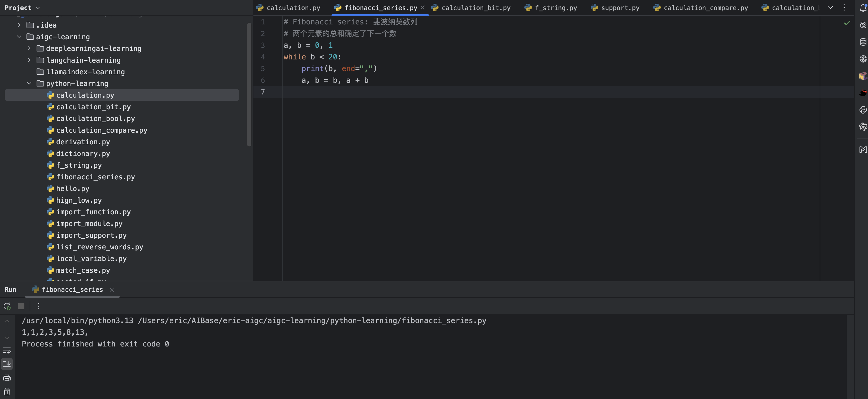Image resolution: width=868 pixels, height=399 pixels.
Task: Rerun fibonacci_series with the rerun icon
Action: point(7,306)
